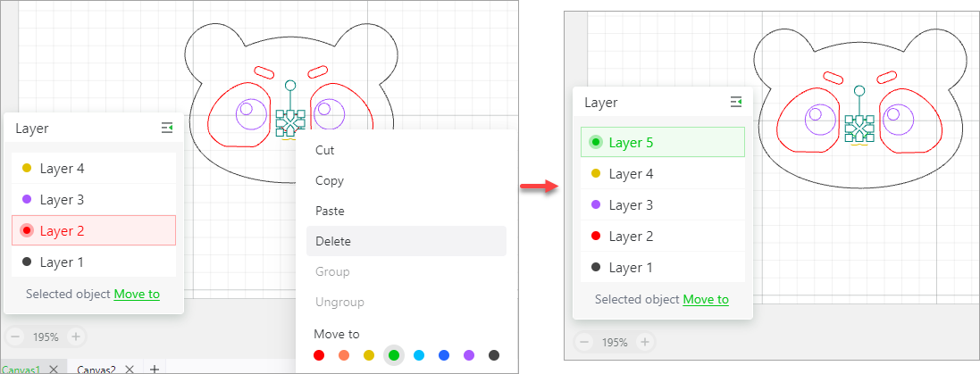The height and width of the screenshot is (374, 980).
Task: Choose Ungroup from context menu
Action: 406,303
